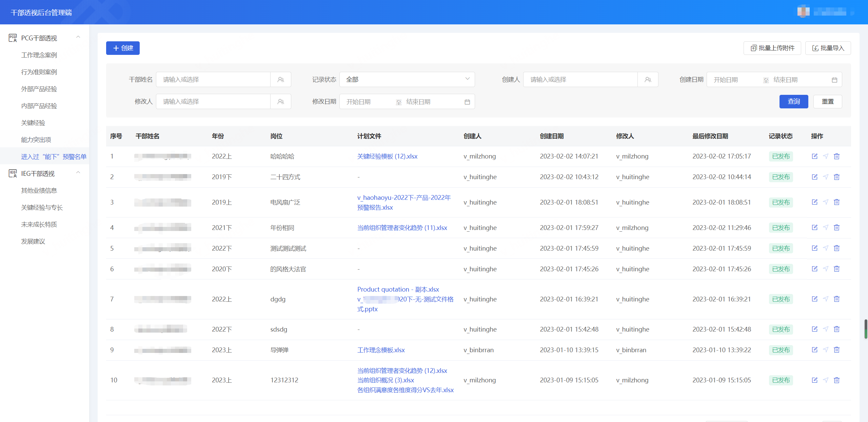Click the 查询 search button
Viewport: 868px width, 422px height.
click(794, 102)
